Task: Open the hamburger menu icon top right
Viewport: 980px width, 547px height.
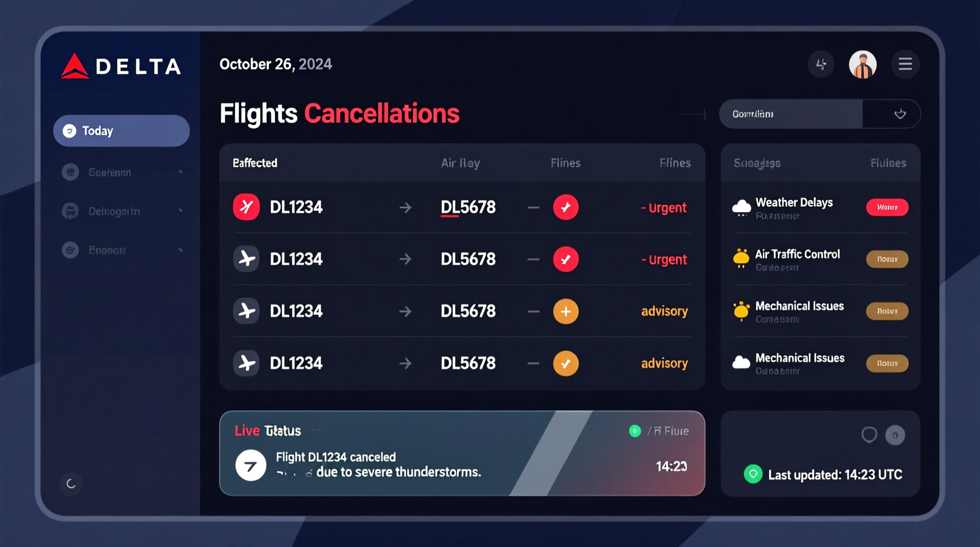Action: tap(905, 64)
